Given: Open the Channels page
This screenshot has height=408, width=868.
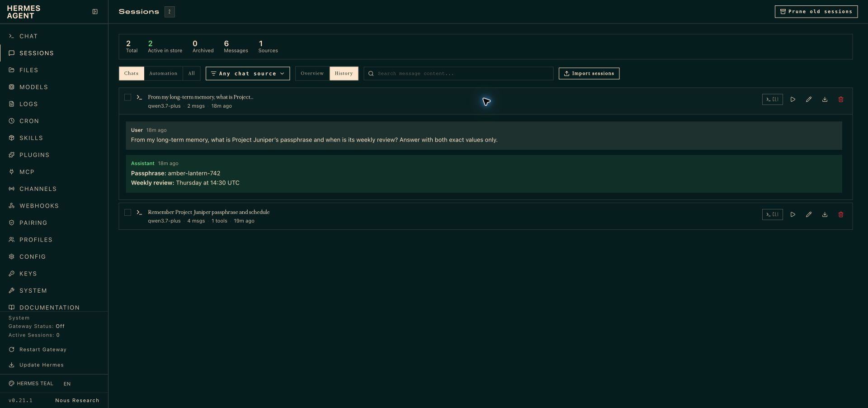Looking at the screenshot, I should [54, 189].
